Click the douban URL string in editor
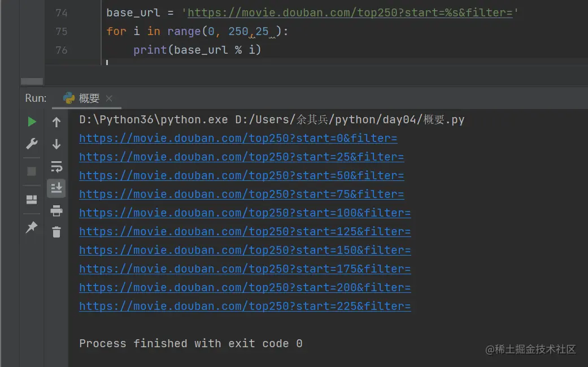The width and height of the screenshot is (588, 367). pyautogui.click(x=350, y=13)
